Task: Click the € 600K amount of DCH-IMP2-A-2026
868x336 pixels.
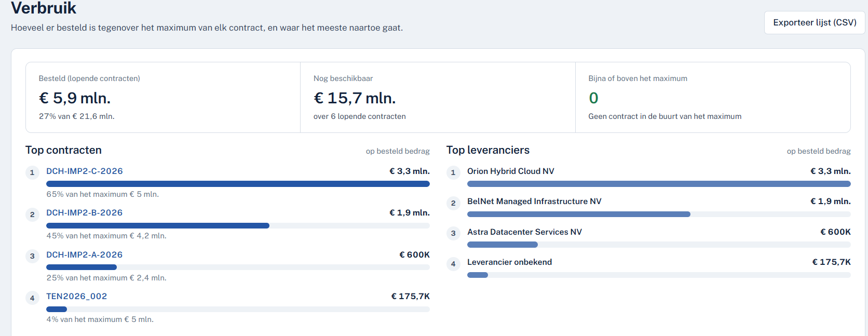Action: point(414,255)
